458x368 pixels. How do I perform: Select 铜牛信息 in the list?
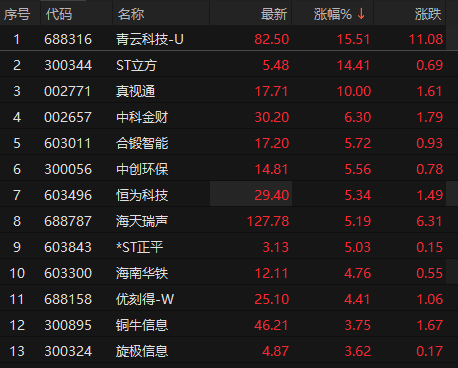tap(142, 325)
